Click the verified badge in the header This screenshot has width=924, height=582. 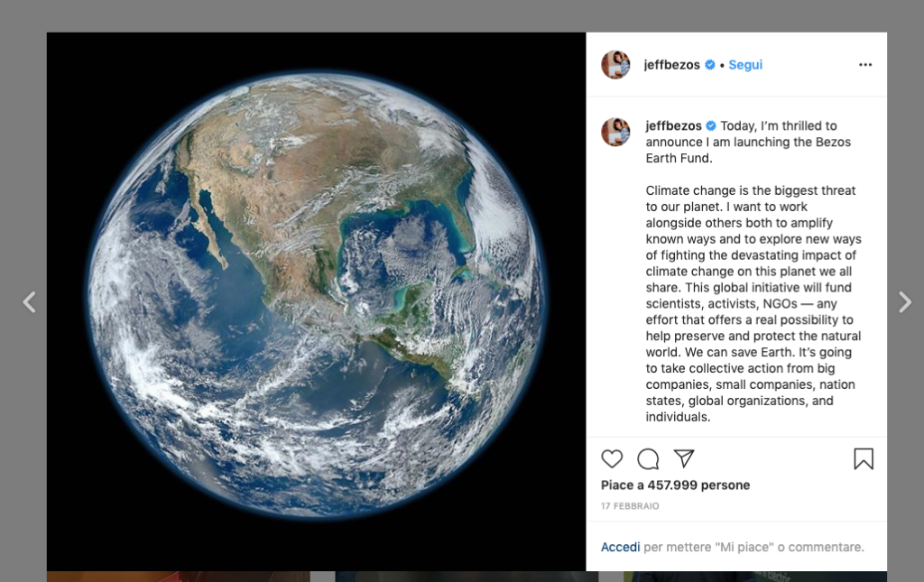pyautogui.click(x=710, y=65)
